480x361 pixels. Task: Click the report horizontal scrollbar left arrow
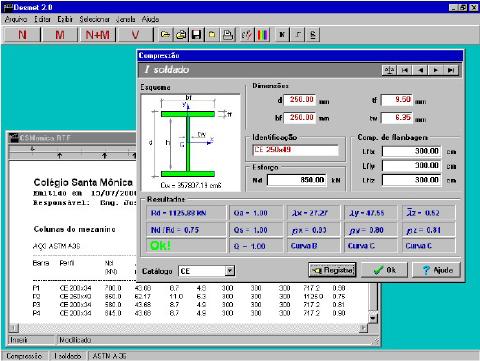click(x=13, y=328)
